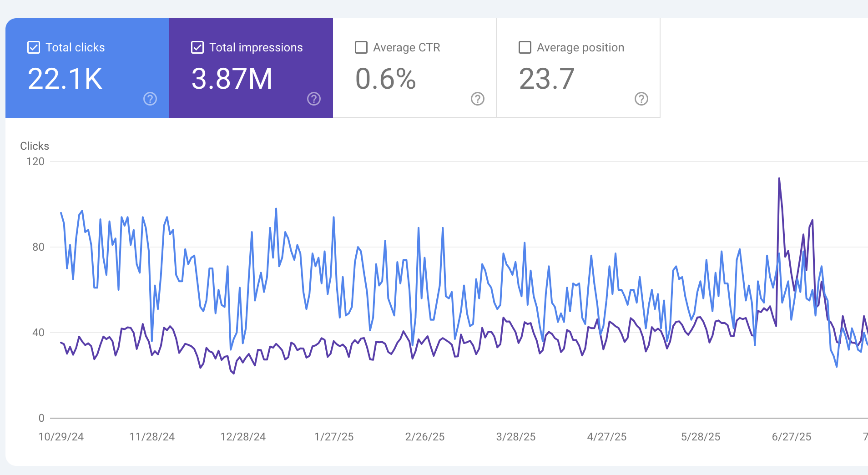This screenshot has height=475, width=868.
Task: Open the Total impressions help icon
Action: pos(314,99)
